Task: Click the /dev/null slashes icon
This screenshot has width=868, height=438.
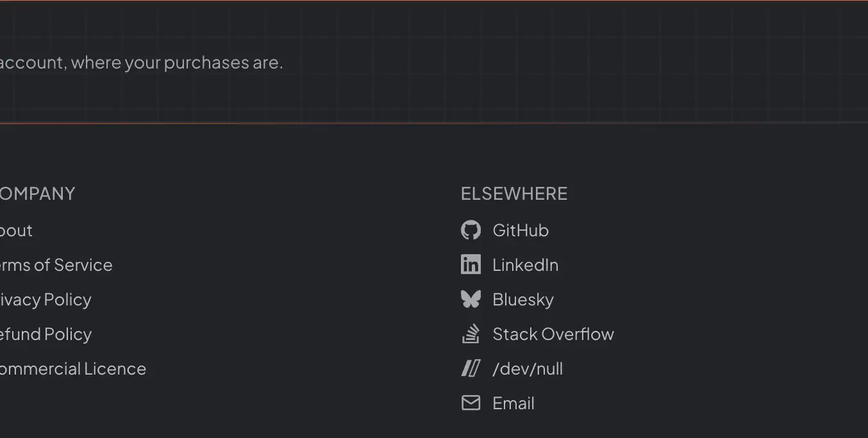Action: (x=471, y=368)
